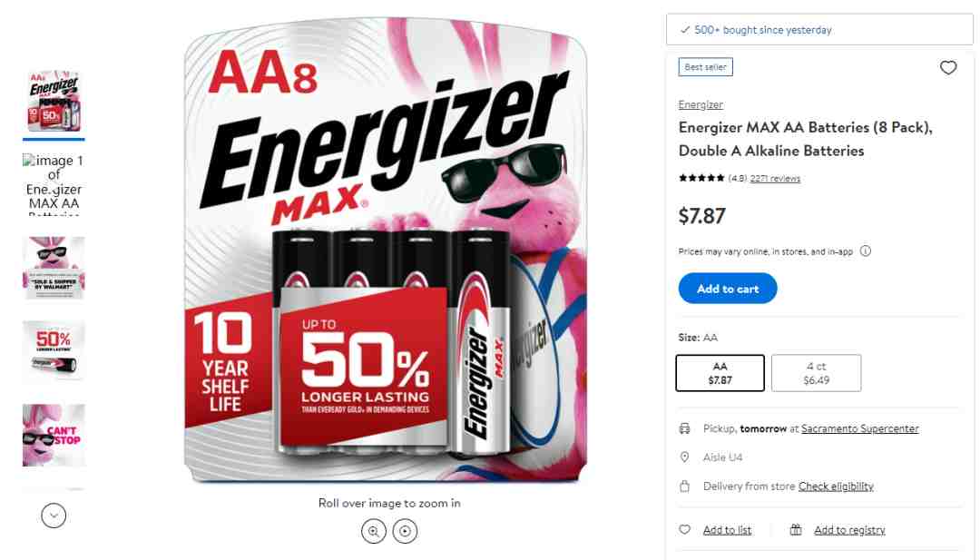The image size is (980, 560).
Task: Select the 4 ct $6.49 size option
Action: pyautogui.click(x=817, y=373)
